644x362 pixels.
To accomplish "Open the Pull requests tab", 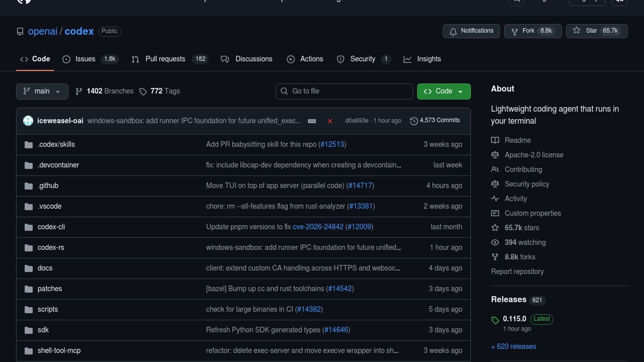I will (x=165, y=59).
